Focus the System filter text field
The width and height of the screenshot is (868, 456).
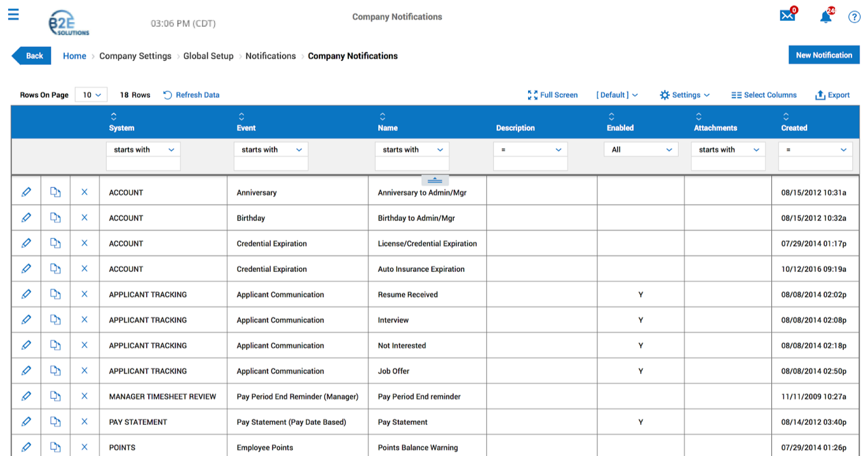143,164
